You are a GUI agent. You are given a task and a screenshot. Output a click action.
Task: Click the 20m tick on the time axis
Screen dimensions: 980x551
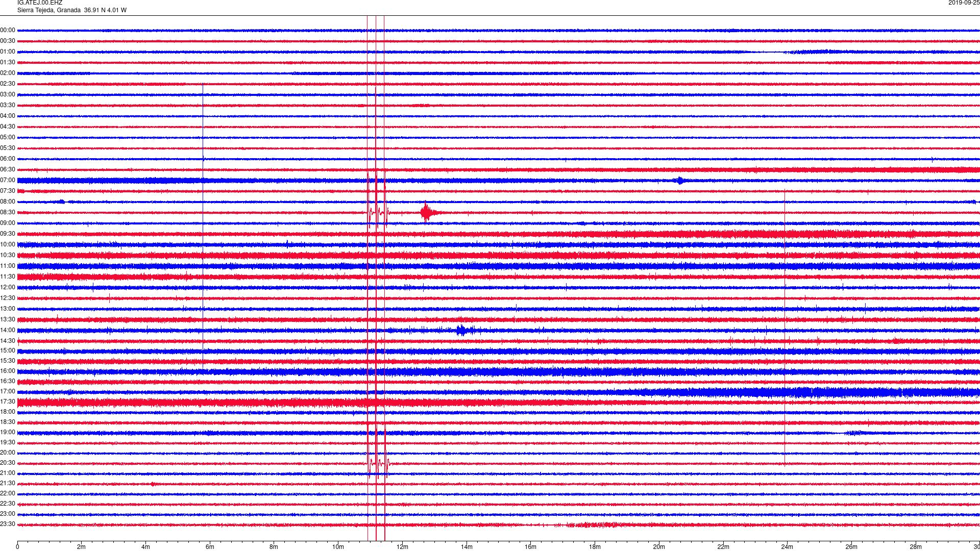(659, 547)
